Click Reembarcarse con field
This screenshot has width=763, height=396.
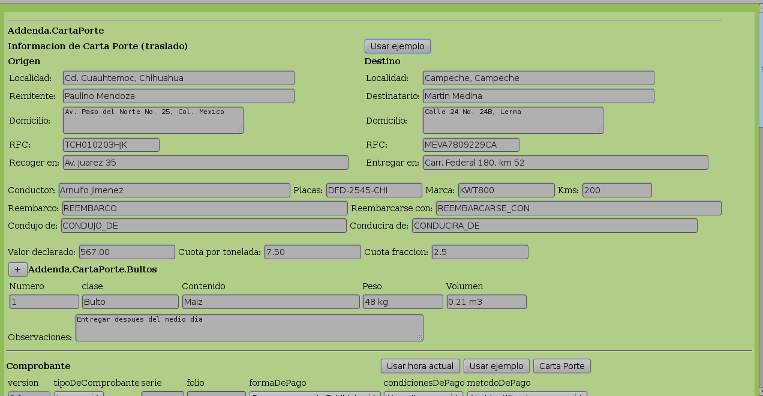pyautogui.click(x=579, y=208)
